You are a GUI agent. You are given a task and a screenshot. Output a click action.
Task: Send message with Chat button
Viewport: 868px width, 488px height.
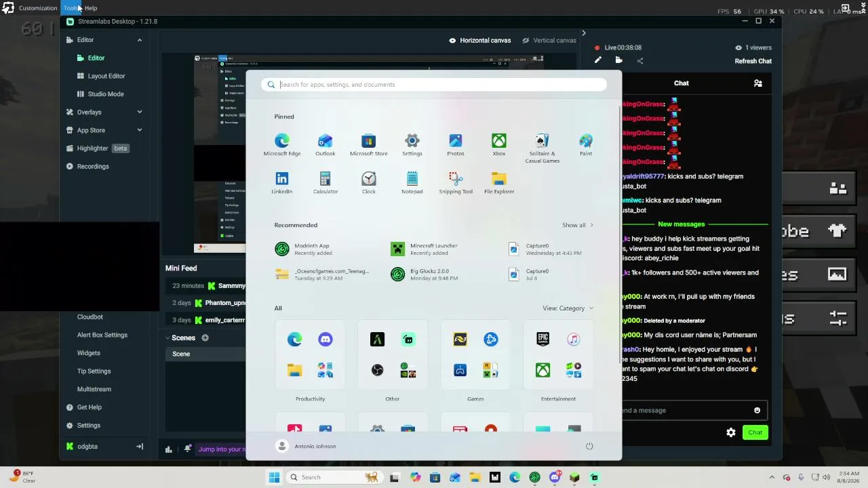point(755,432)
